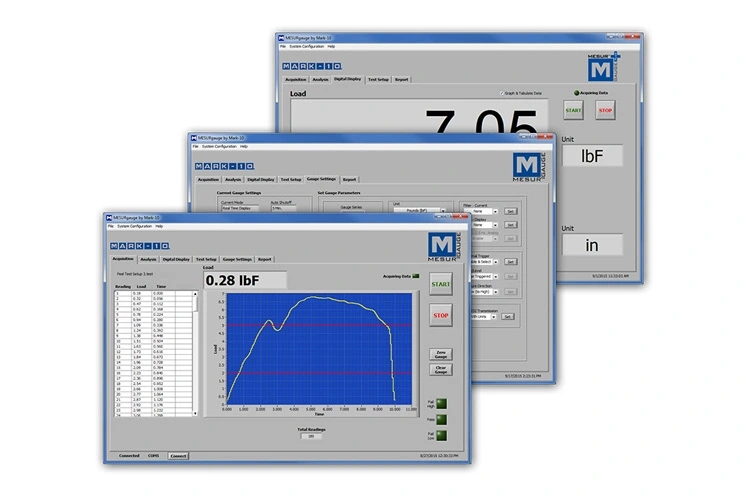Expand the Filter Display dropdown below Filter - Current

pos(495,225)
